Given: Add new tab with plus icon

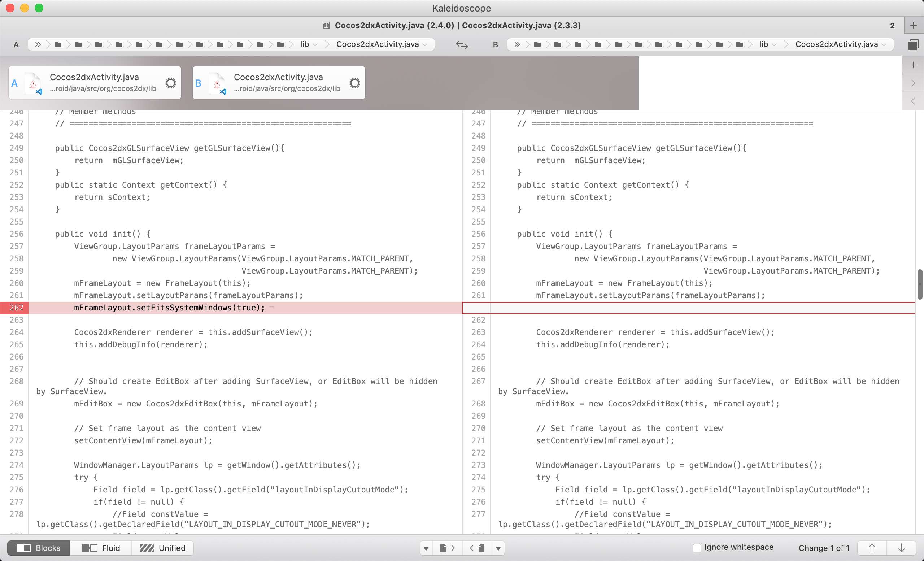Looking at the screenshot, I should pos(913,26).
